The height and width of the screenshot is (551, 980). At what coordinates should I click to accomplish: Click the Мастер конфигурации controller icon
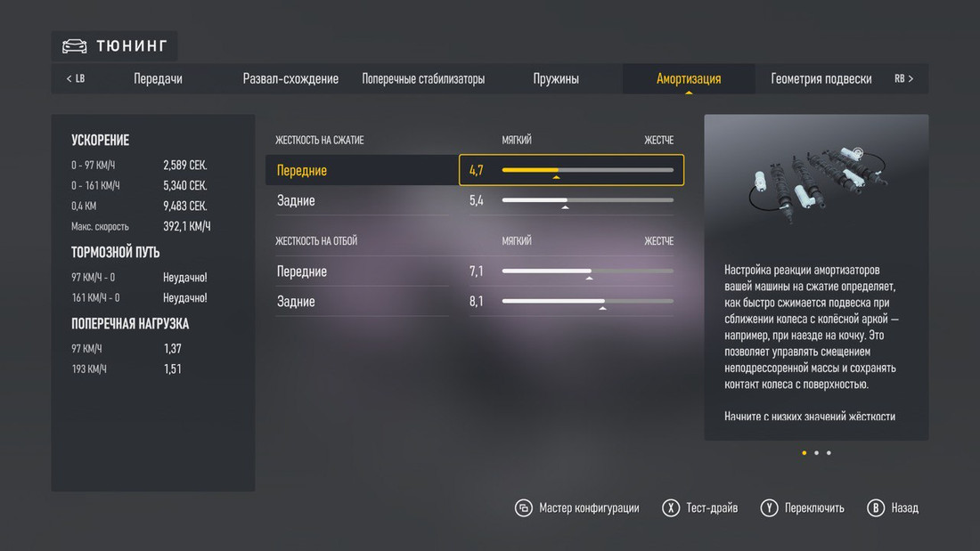[523, 508]
